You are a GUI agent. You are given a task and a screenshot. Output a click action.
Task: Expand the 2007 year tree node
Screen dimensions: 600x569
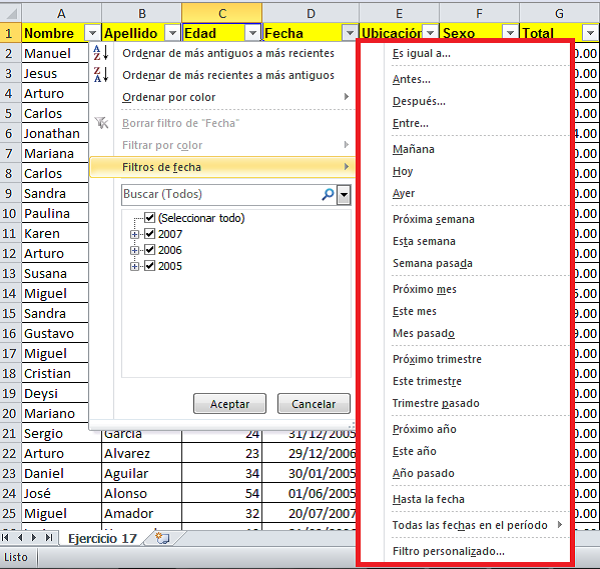point(134,234)
